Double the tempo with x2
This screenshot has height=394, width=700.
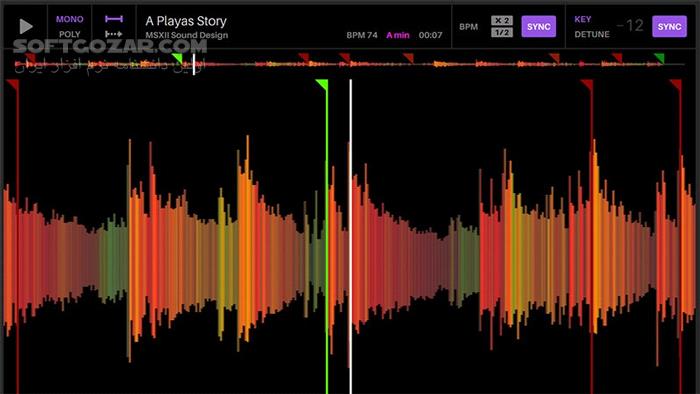coord(502,21)
